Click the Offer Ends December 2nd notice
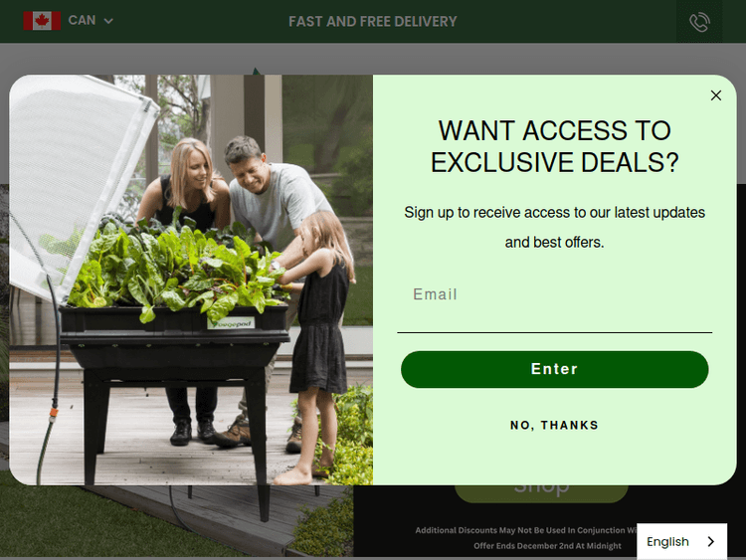 (547, 546)
